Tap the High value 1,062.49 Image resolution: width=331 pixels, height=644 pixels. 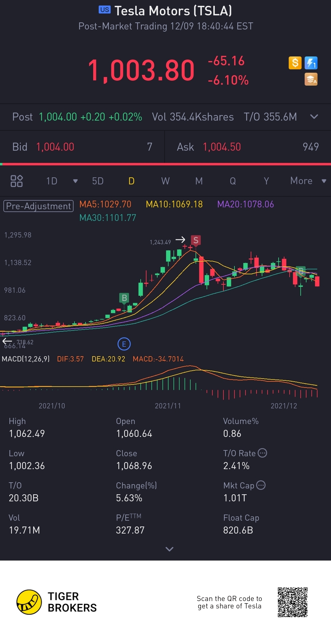tap(27, 434)
